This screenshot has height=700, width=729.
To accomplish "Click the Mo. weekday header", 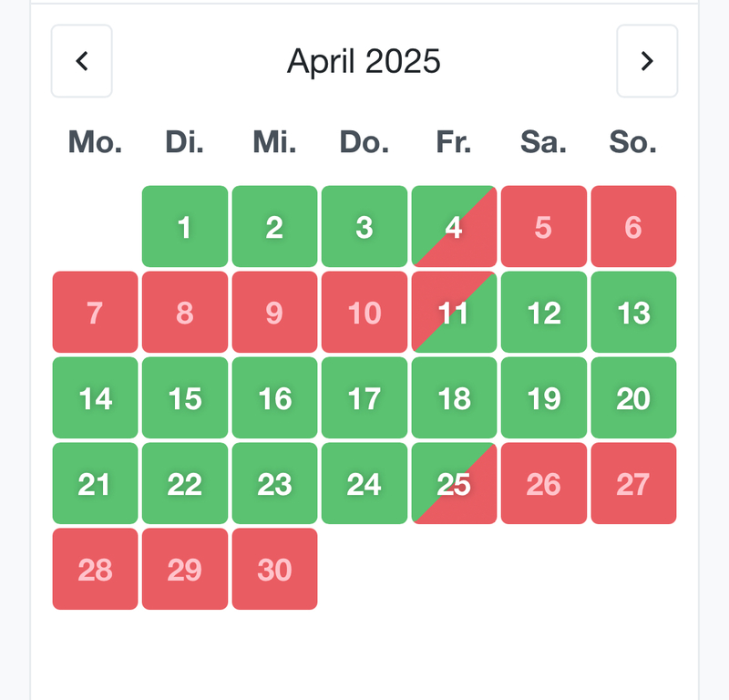I will (96, 142).
